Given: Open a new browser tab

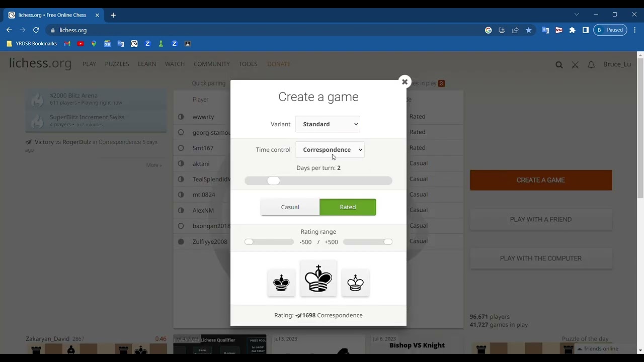Looking at the screenshot, I should [113, 15].
